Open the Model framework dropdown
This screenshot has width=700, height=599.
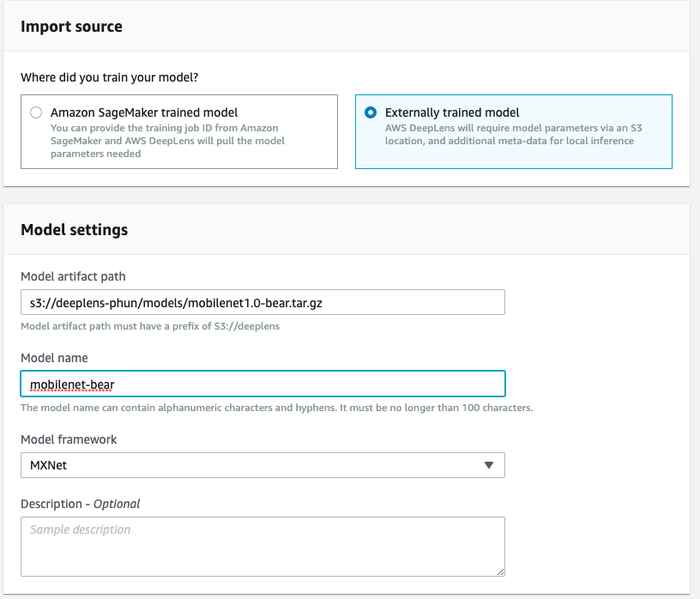click(x=262, y=465)
